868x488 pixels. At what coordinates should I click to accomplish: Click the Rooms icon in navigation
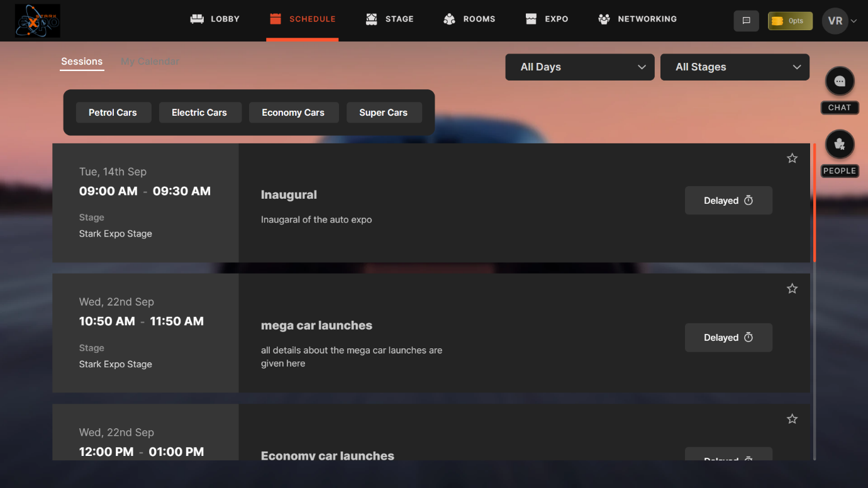tap(449, 19)
